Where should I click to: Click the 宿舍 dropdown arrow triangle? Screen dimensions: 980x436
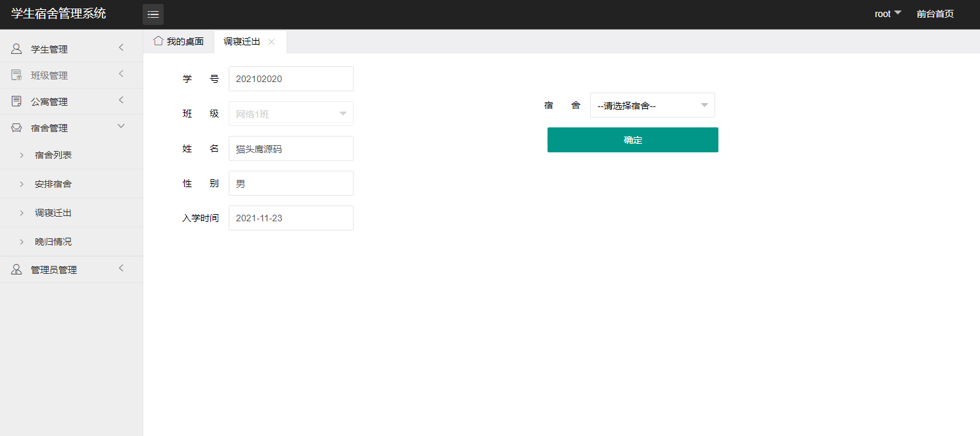tap(705, 105)
